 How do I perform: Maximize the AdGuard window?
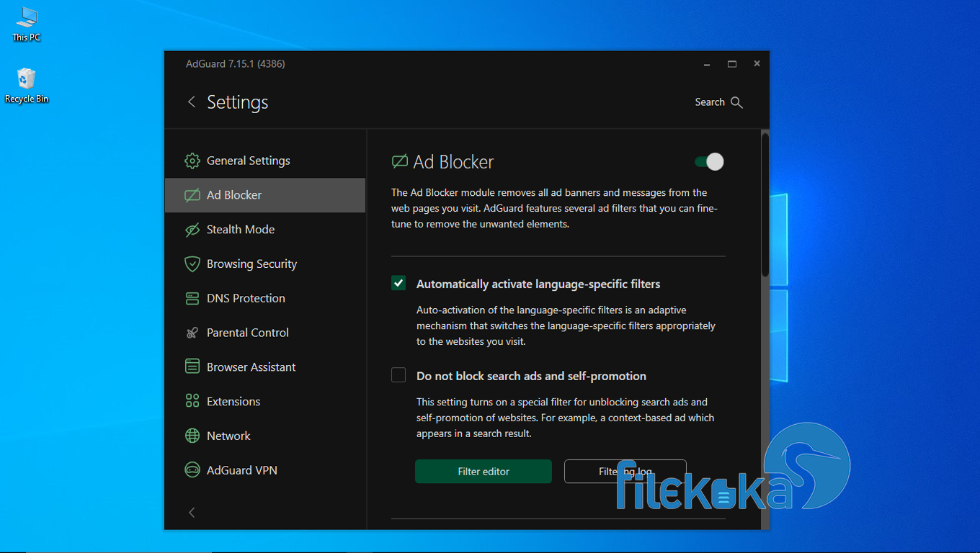coord(732,64)
